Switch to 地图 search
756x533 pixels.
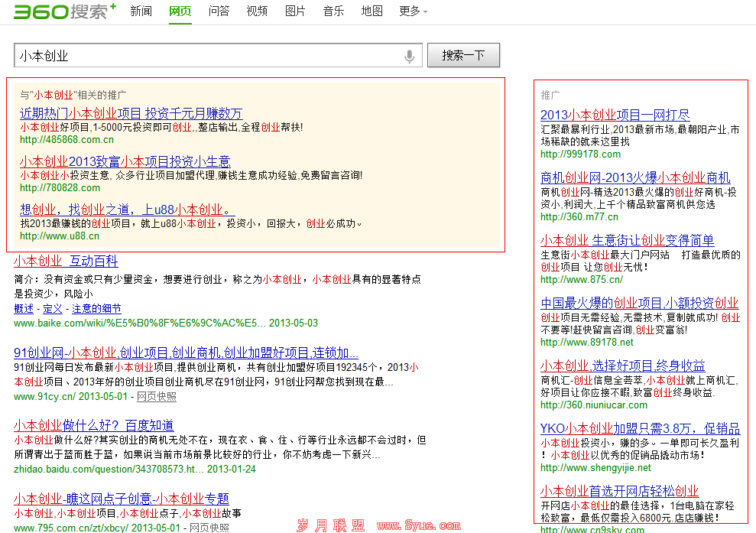coord(372,11)
